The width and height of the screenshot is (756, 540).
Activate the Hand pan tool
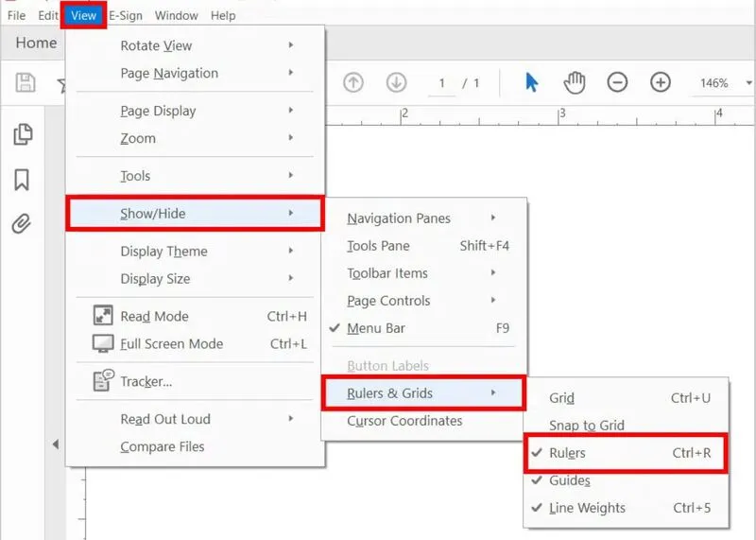pyautogui.click(x=575, y=82)
